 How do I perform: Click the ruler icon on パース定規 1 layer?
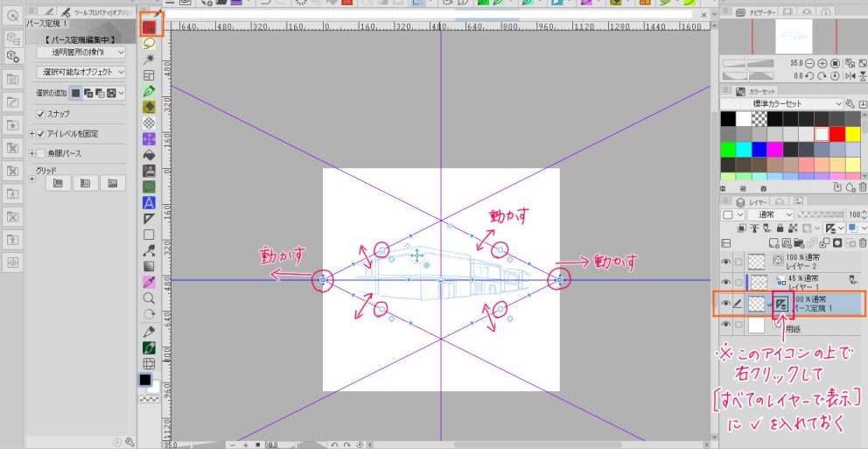(x=780, y=304)
